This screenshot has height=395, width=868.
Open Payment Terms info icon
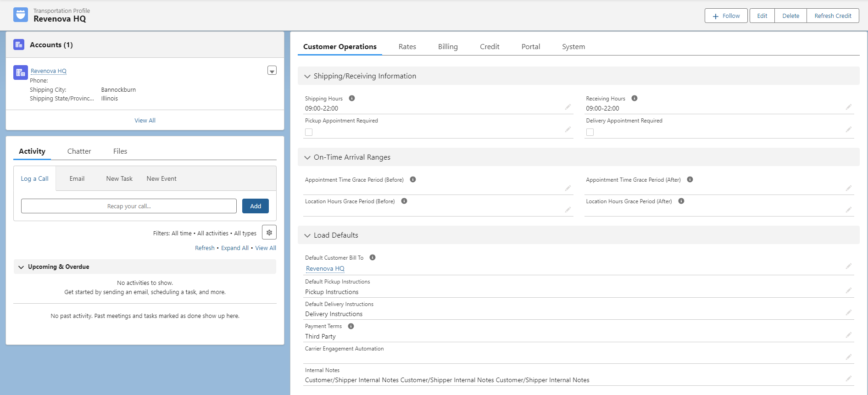click(x=351, y=326)
